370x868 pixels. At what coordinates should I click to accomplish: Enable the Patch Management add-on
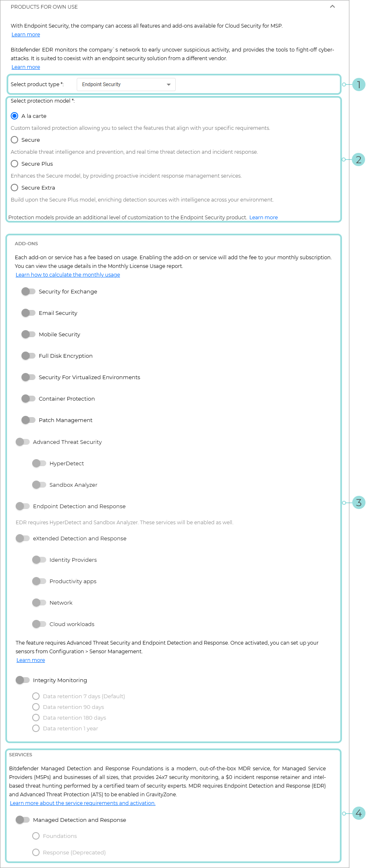pos(28,420)
